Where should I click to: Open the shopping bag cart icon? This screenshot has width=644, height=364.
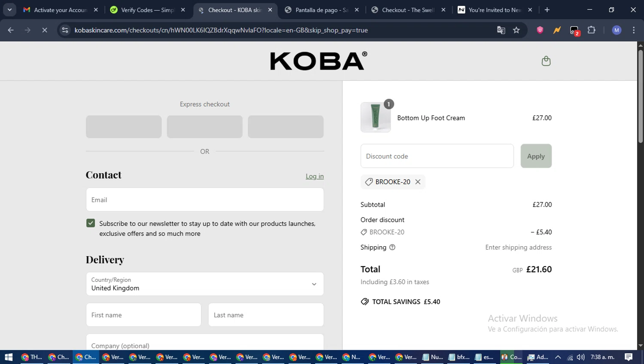[546, 61]
